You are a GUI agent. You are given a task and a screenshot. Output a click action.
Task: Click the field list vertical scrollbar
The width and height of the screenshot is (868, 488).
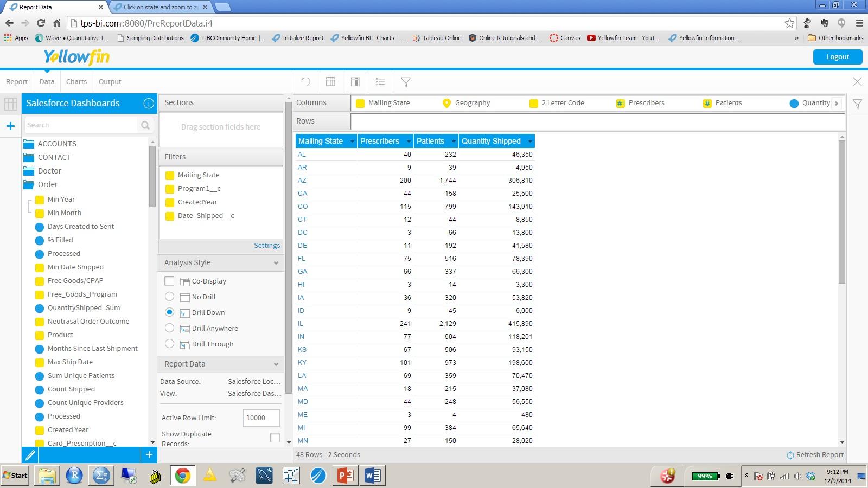click(152, 176)
